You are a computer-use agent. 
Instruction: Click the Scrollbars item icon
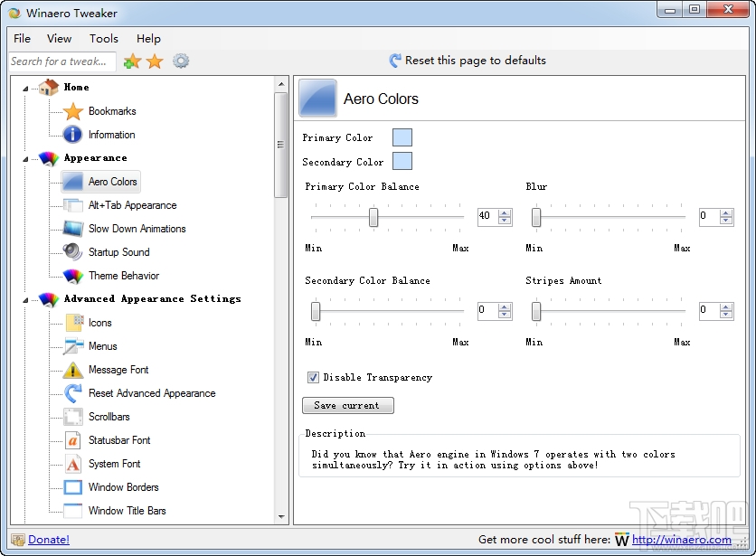pyautogui.click(x=73, y=417)
